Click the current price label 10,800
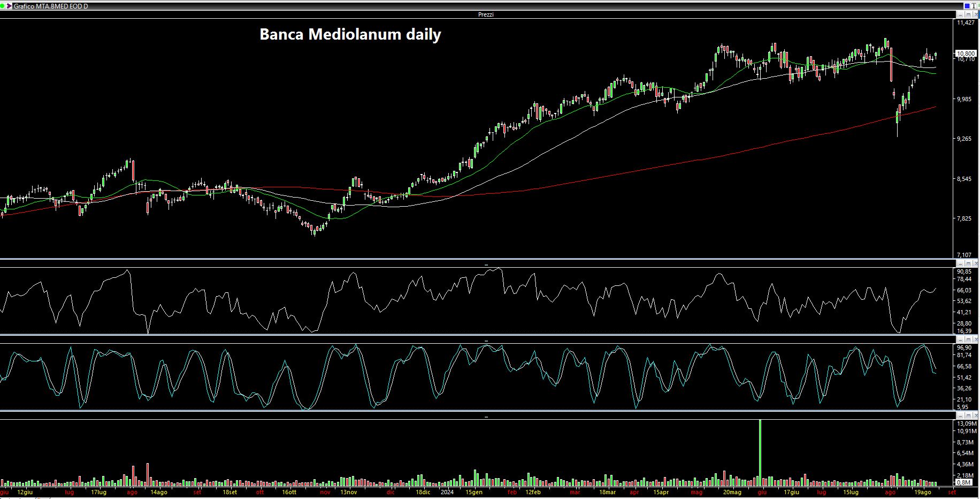Viewport: 980px width, 499px height. pos(966,54)
